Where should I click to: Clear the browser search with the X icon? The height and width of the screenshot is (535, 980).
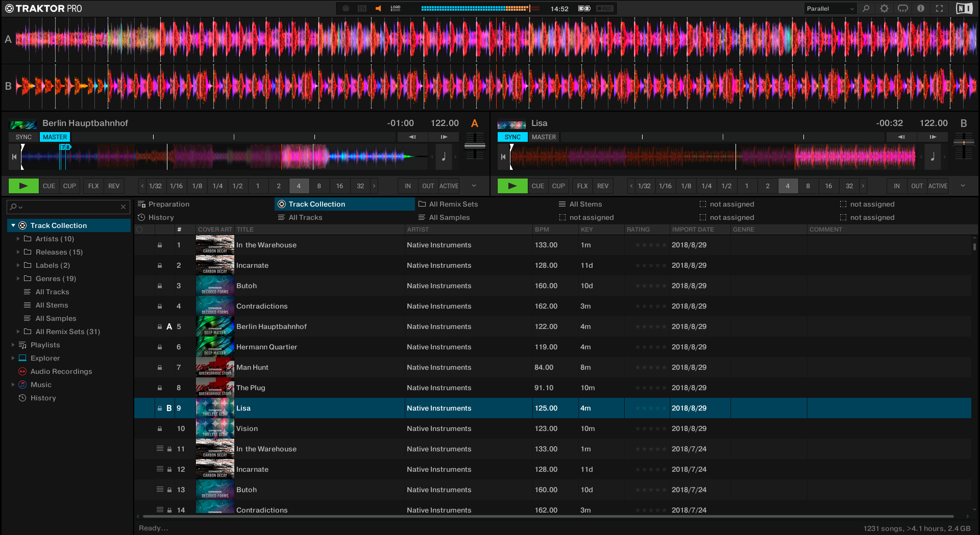(123, 207)
